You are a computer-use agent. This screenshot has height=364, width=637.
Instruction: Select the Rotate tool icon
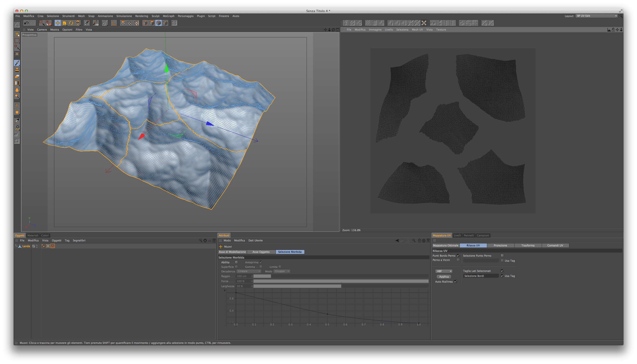[x=71, y=23]
